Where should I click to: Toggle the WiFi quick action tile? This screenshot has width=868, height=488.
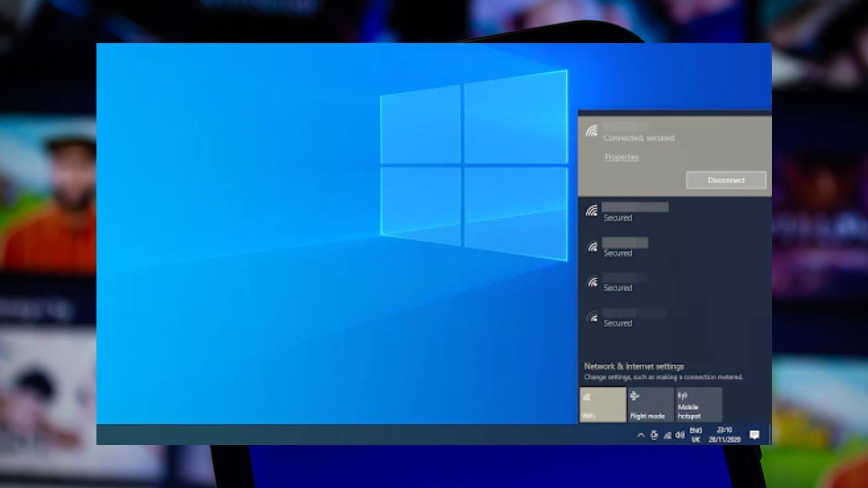pyautogui.click(x=603, y=404)
